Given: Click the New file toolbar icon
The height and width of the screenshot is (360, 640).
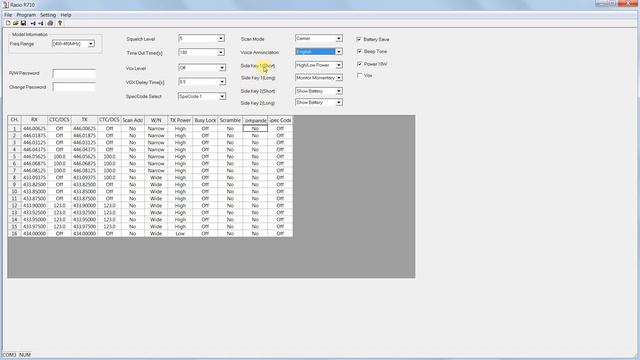Looking at the screenshot, I should (8, 23).
